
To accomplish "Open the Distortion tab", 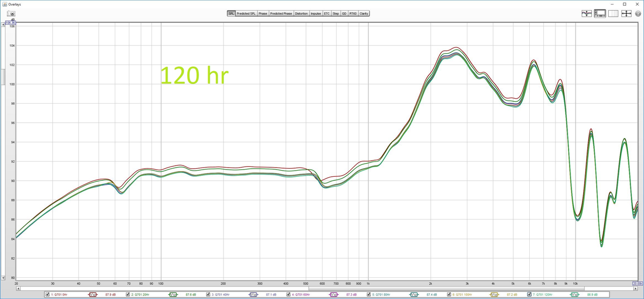I will coord(301,14).
